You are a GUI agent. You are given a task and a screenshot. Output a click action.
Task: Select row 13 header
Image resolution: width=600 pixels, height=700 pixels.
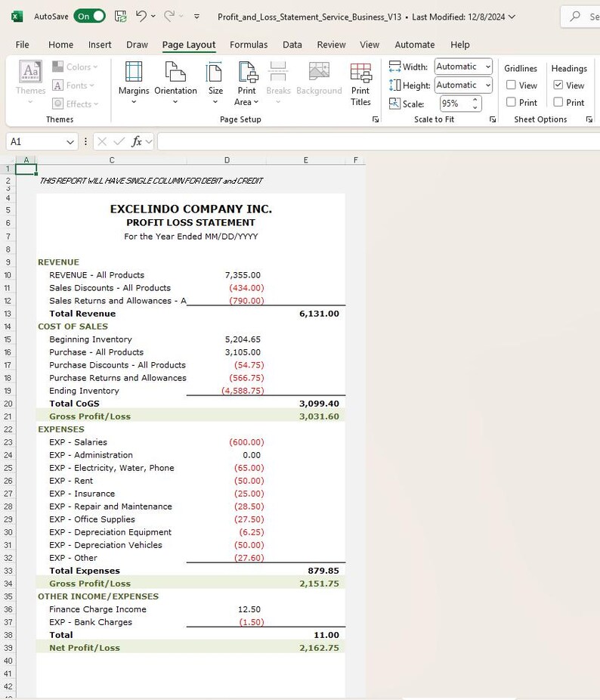coord(8,314)
